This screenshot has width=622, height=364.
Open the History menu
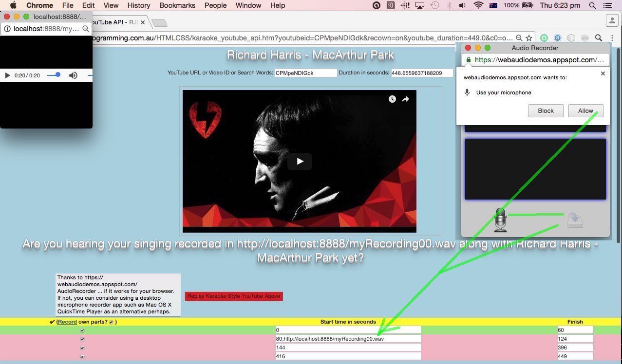click(139, 5)
